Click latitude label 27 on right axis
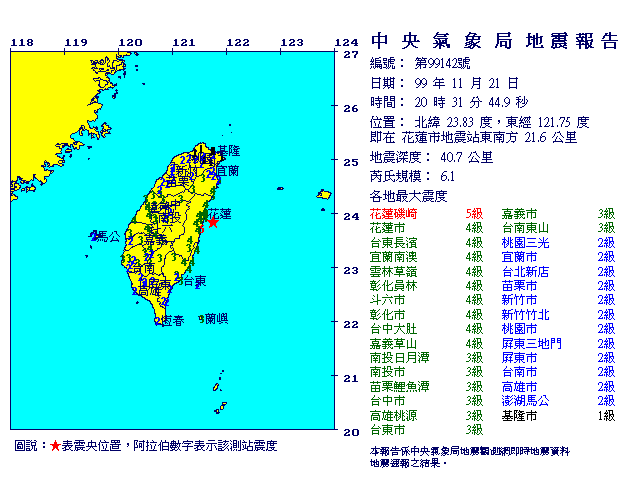640x480 pixels. pyautogui.click(x=351, y=54)
